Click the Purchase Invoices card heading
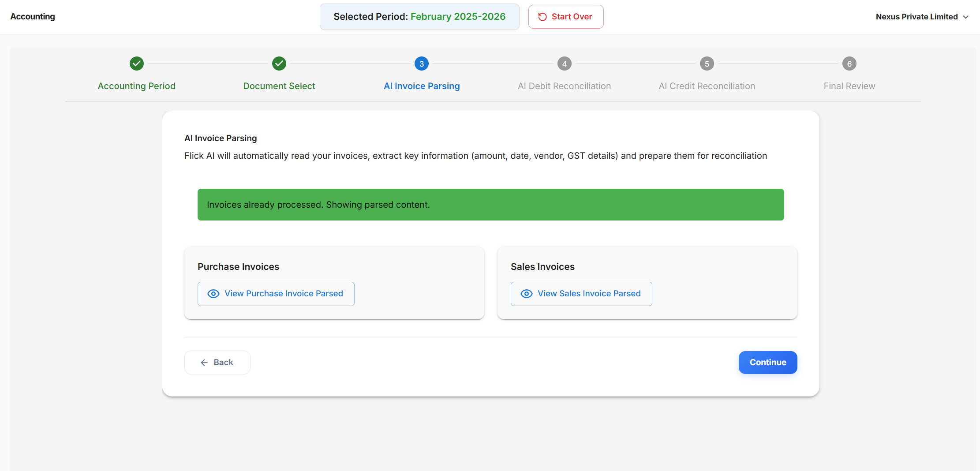This screenshot has height=471, width=980. pyautogui.click(x=238, y=267)
